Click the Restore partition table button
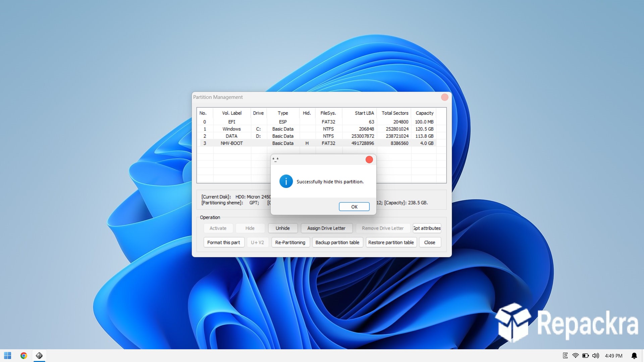 click(x=391, y=242)
